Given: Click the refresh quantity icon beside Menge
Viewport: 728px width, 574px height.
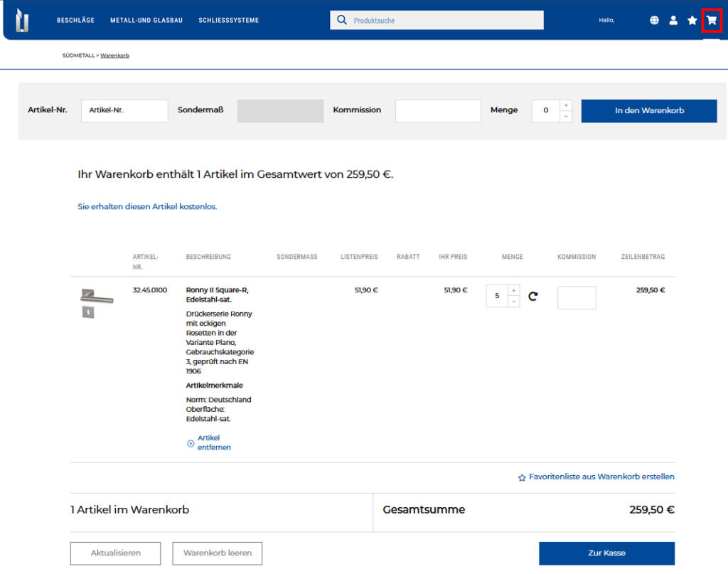Looking at the screenshot, I should point(533,296).
